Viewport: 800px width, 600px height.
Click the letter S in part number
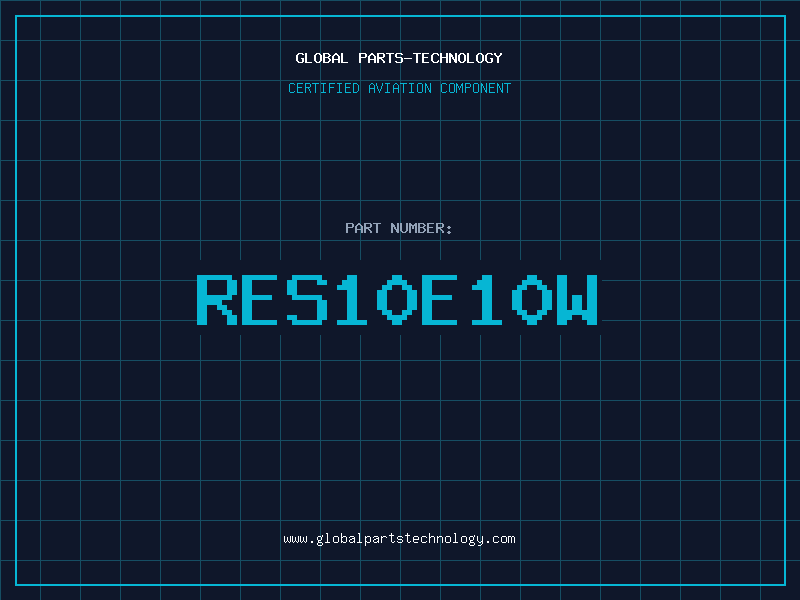(307, 299)
